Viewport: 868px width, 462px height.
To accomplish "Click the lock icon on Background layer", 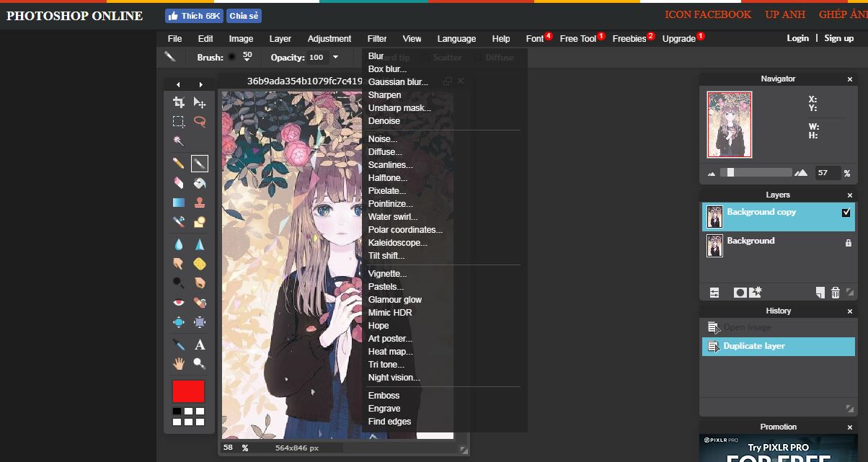I will tap(848, 244).
